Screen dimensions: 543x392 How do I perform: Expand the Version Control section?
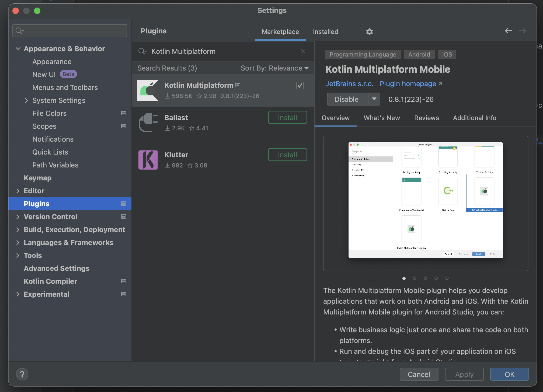(x=18, y=217)
